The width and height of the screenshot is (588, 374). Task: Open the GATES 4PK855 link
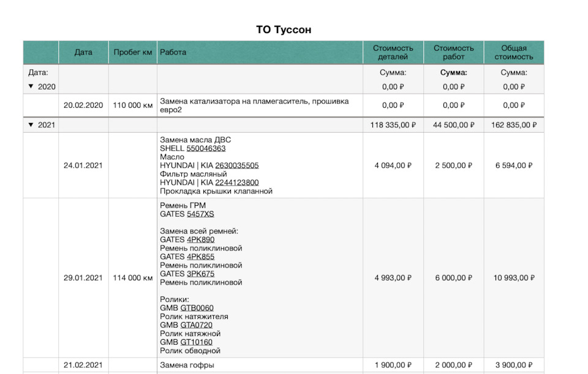(x=201, y=256)
